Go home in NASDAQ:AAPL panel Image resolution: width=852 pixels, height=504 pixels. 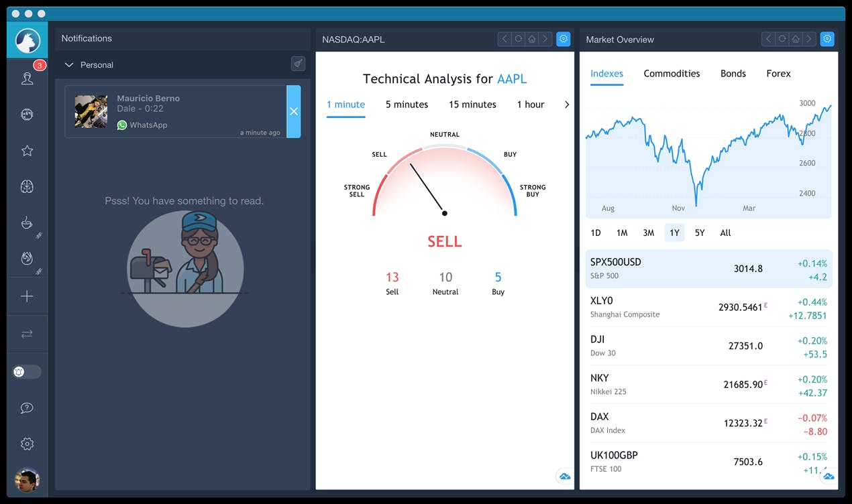coord(532,39)
